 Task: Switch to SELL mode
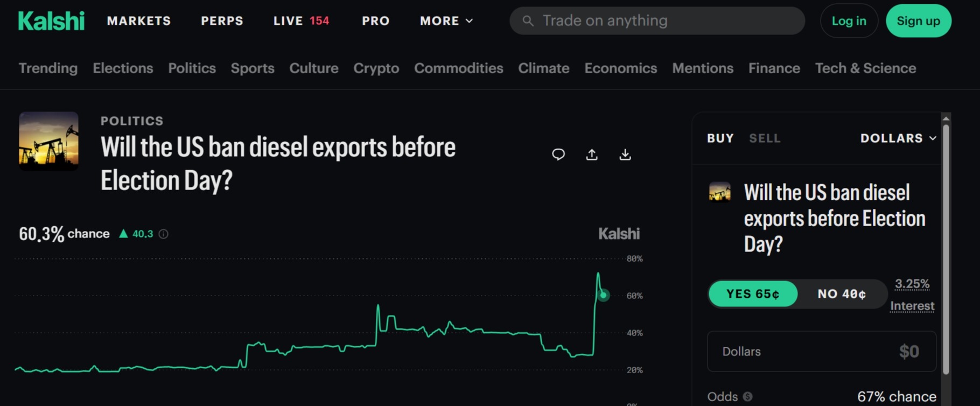pos(765,138)
